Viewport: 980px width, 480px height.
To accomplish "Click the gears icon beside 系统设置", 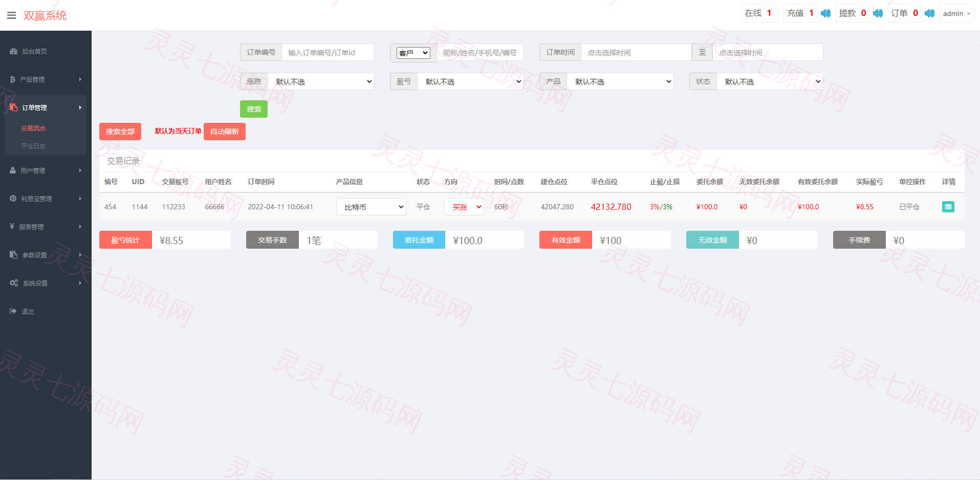I will [14, 282].
